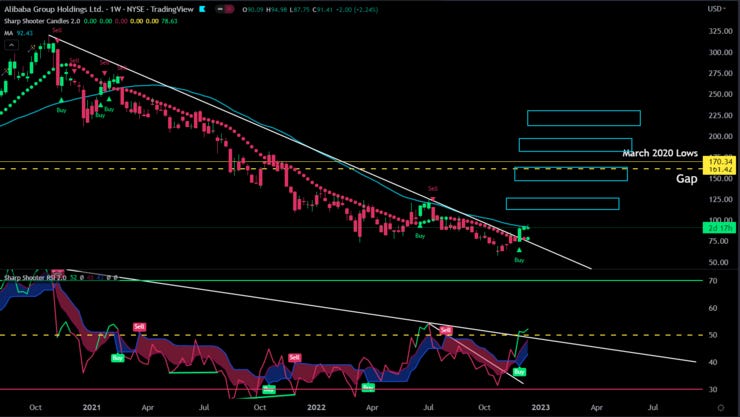Viewport: 740px width, 417px height.
Task: Click the green 2d 17h countdown label
Action: pyautogui.click(x=720, y=228)
